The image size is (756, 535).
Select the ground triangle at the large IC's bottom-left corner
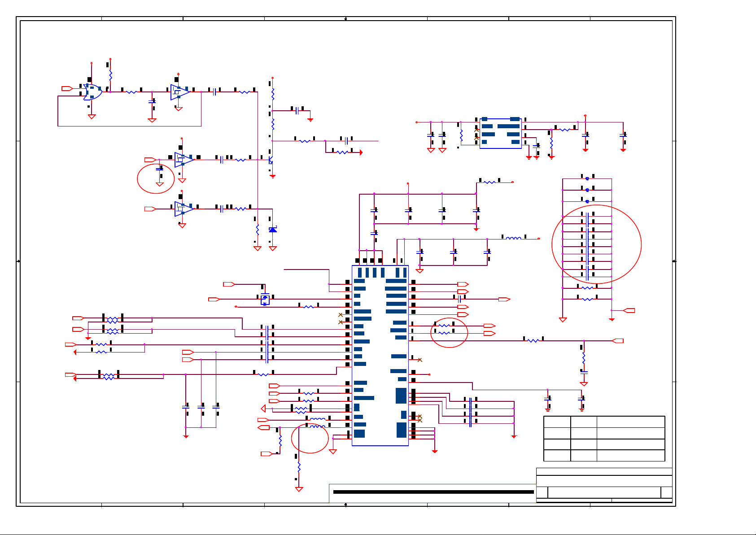point(333,451)
